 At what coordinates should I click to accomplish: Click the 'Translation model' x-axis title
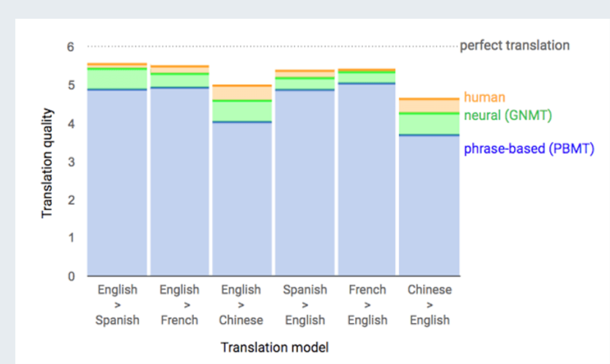[275, 348]
